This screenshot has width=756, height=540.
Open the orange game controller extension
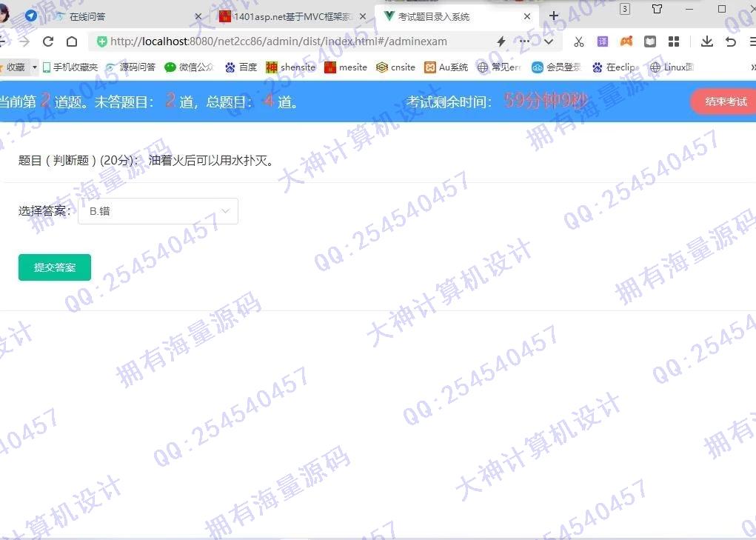[626, 41]
